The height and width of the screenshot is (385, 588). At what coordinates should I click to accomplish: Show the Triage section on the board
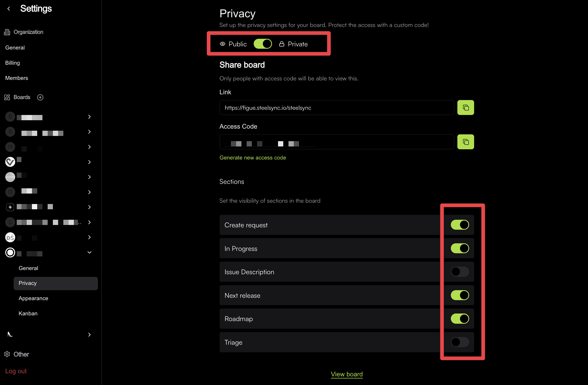tap(459, 342)
